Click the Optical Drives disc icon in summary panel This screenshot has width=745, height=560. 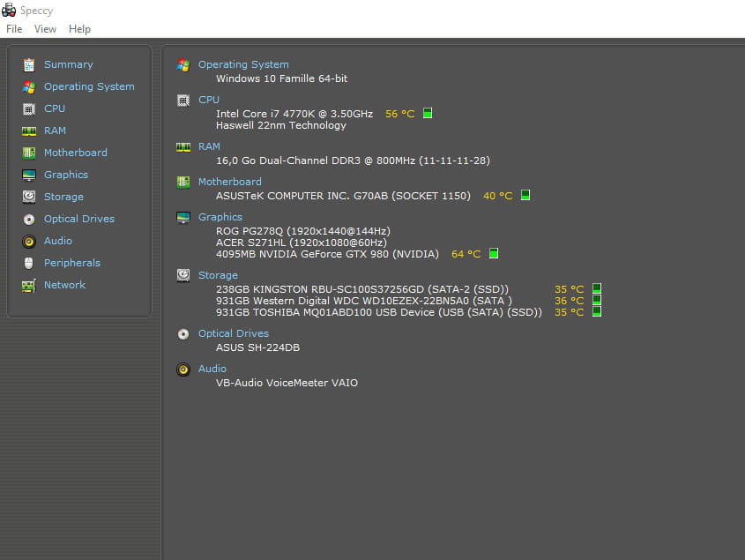183,334
